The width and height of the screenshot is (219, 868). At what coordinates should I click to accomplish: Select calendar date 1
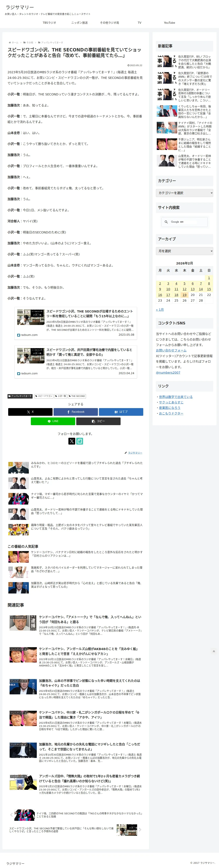[x=209, y=278]
